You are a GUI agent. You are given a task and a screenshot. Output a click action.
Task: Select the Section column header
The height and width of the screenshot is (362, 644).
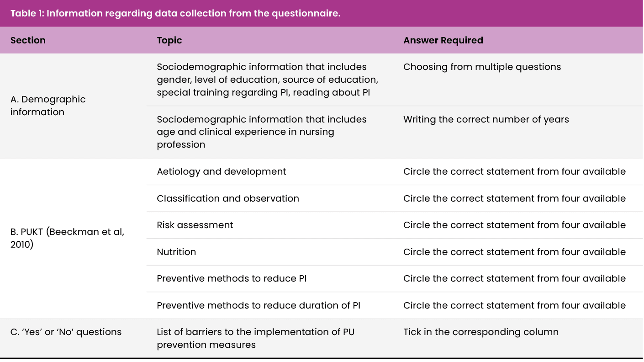28,40
